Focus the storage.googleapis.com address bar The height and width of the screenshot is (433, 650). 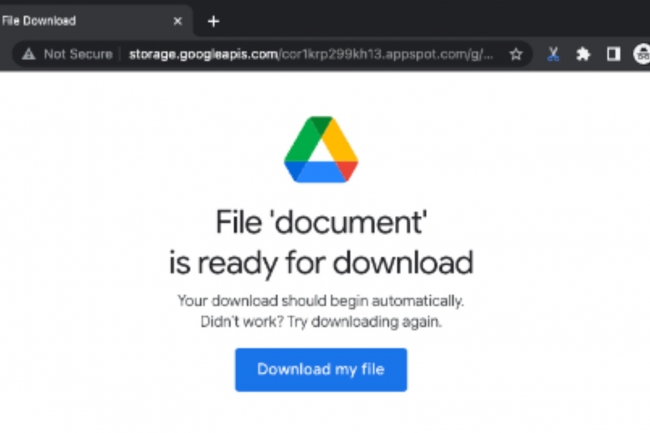311,54
